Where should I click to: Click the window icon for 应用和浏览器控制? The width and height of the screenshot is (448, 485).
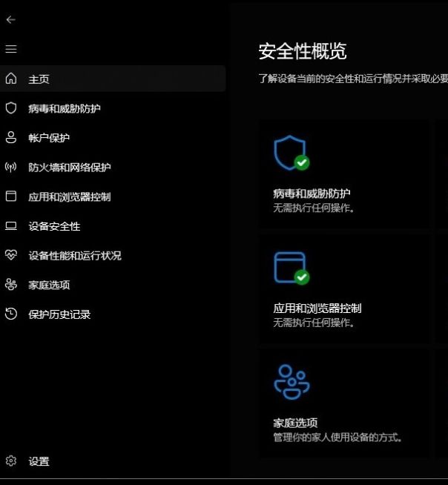pos(11,196)
